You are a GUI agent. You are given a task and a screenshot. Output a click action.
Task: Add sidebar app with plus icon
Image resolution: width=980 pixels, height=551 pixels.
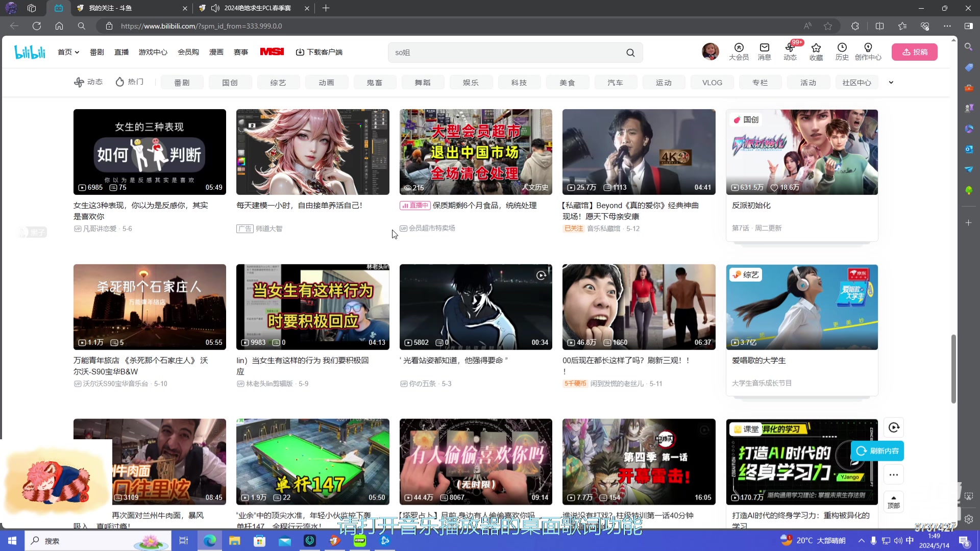[x=969, y=223]
